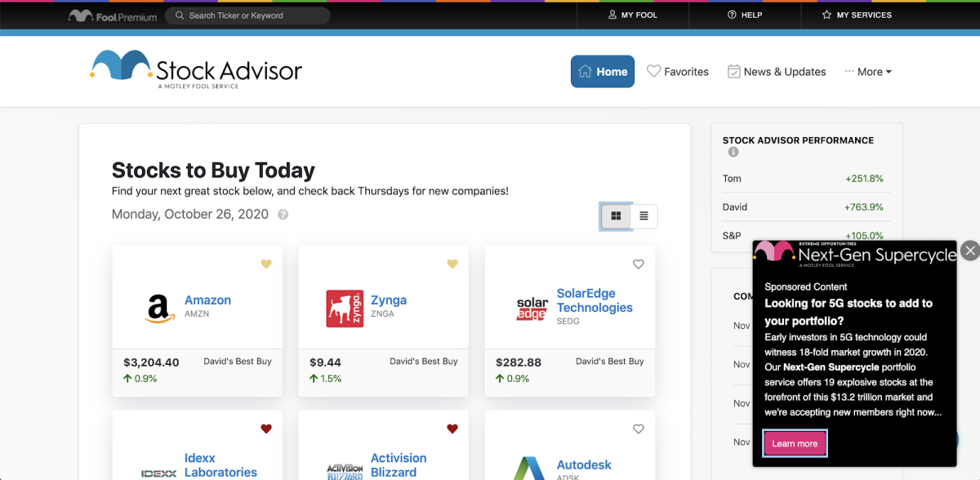Open the Idexx Laboratories link
Image resolution: width=980 pixels, height=480 pixels.
[220, 465]
